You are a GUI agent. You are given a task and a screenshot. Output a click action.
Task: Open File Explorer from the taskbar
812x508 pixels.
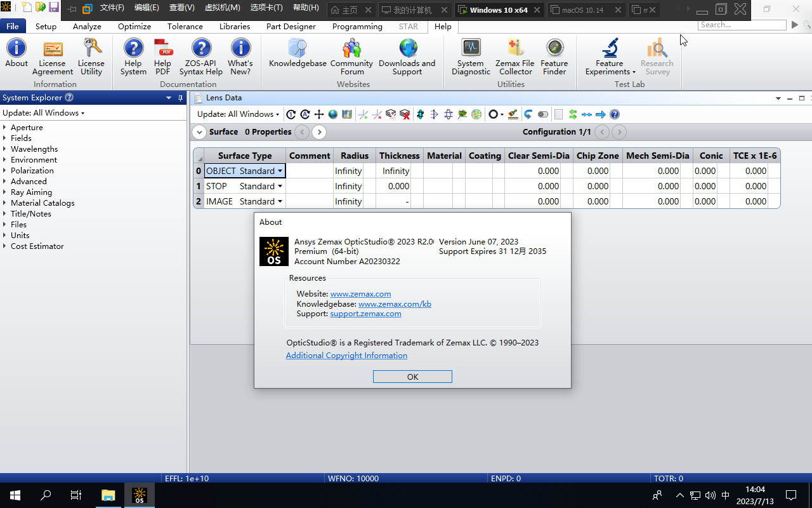point(108,495)
